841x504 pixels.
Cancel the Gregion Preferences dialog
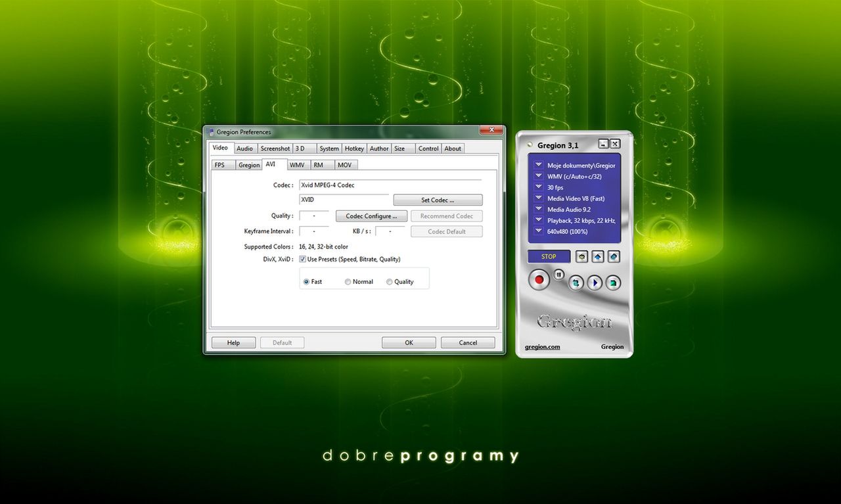468,342
